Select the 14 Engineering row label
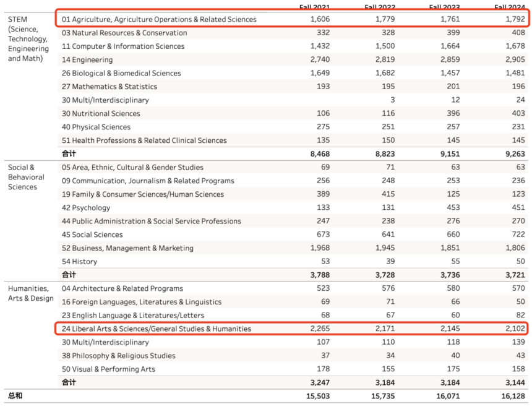 [x=87, y=60]
